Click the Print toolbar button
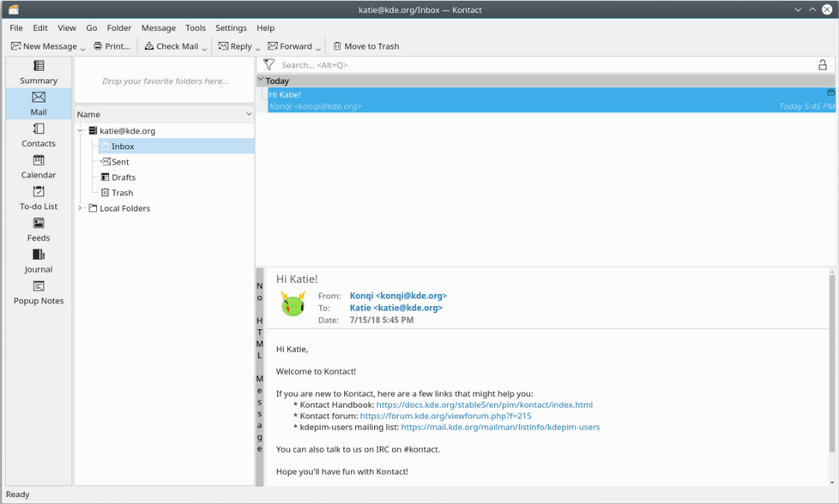This screenshot has width=839, height=504. coord(112,46)
